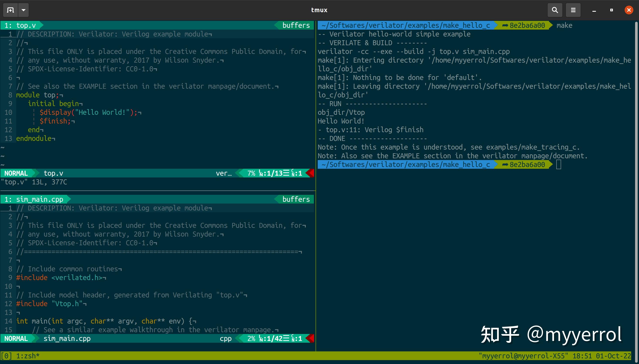
Task: Click the new terminal tab icon
Action: (10, 10)
